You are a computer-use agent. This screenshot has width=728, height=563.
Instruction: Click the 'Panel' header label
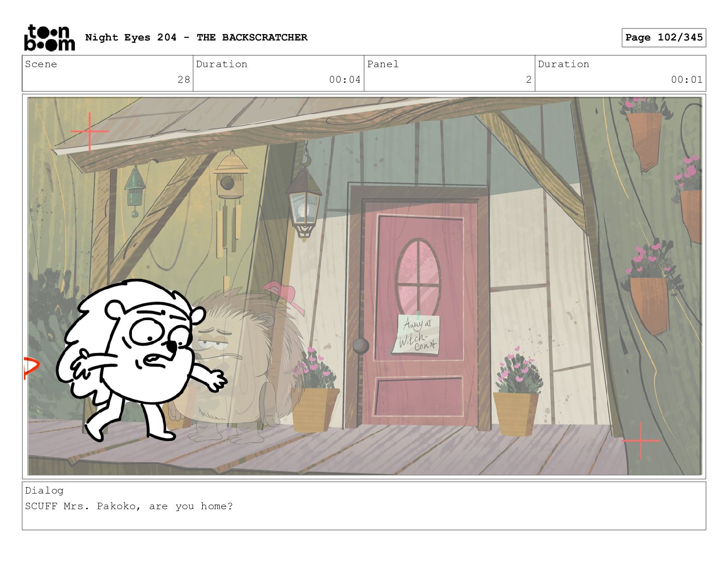point(383,64)
